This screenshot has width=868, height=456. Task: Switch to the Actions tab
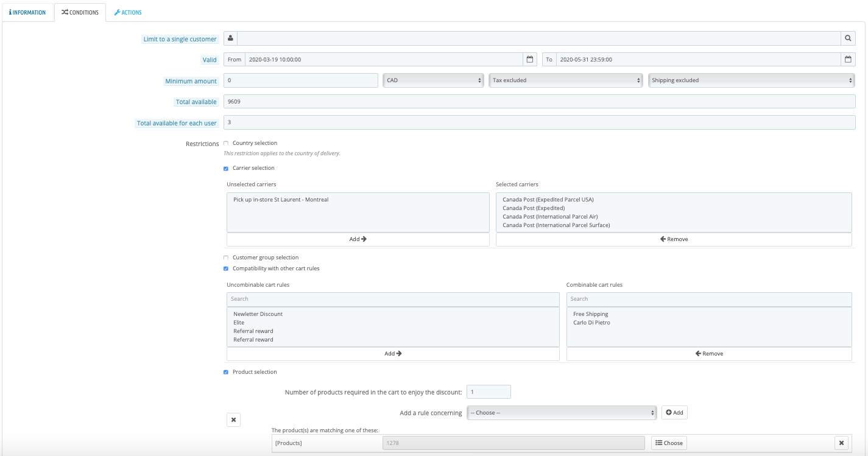click(x=128, y=12)
